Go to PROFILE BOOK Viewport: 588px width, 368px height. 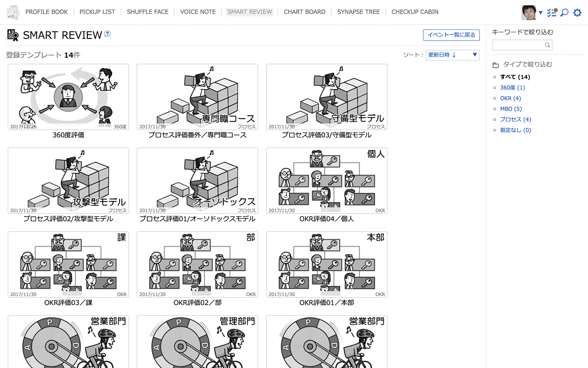[47, 12]
